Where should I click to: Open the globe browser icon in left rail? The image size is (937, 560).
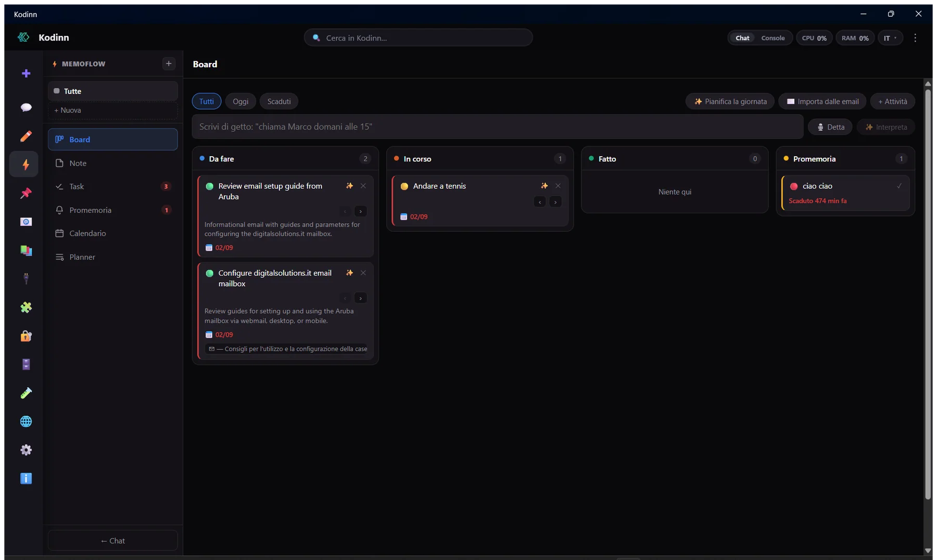pyautogui.click(x=26, y=421)
